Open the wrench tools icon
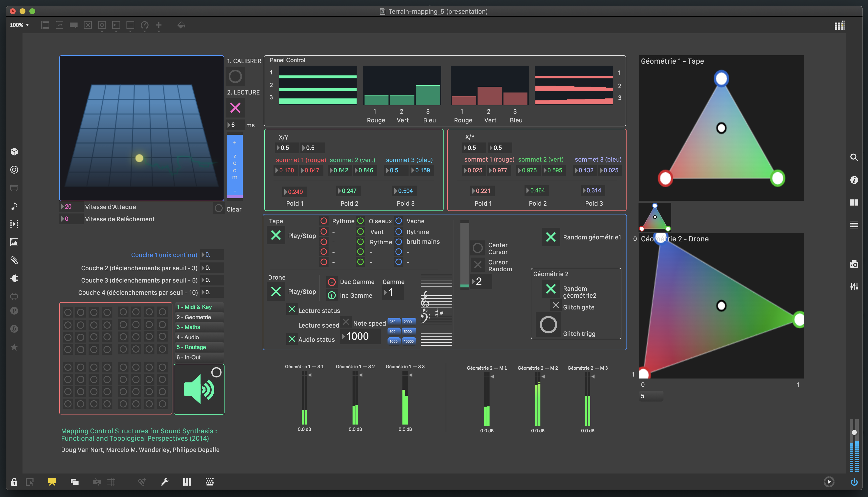Image resolution: width=868 pixels, height=497 pixels. [x=164, y=482]
